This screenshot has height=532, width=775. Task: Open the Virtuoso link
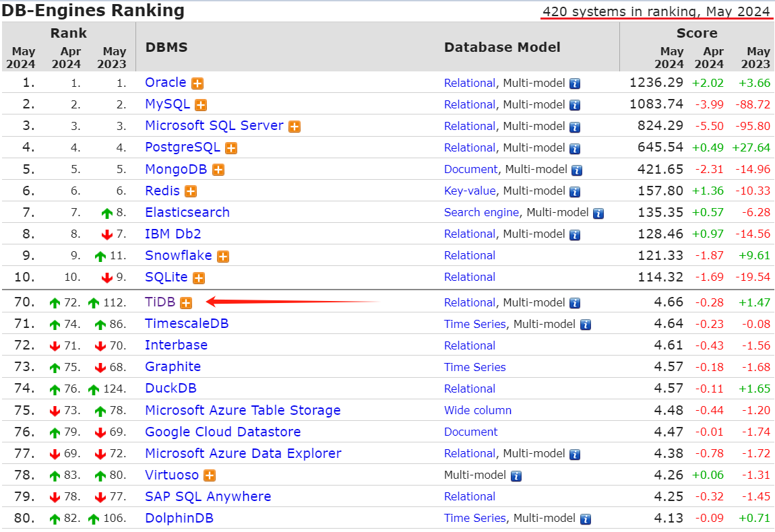[x=171, y=475]
